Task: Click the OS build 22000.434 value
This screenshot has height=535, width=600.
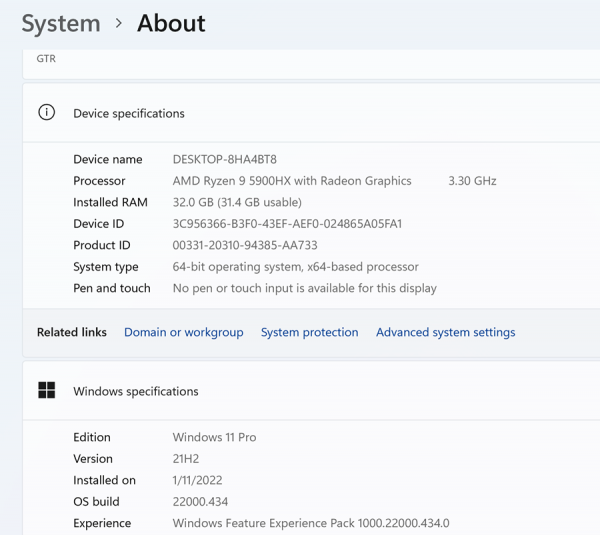Action: [x=200, y=502]
